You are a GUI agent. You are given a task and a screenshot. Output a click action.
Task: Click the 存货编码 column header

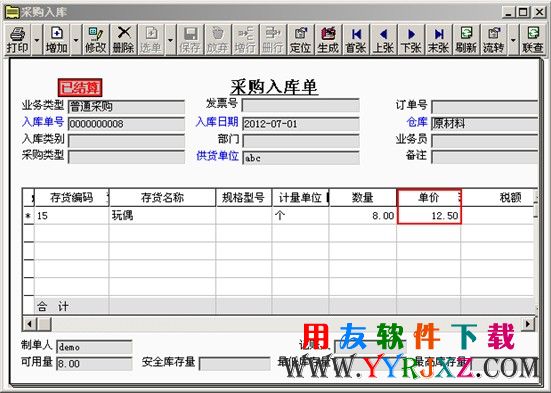coord(72,198)
